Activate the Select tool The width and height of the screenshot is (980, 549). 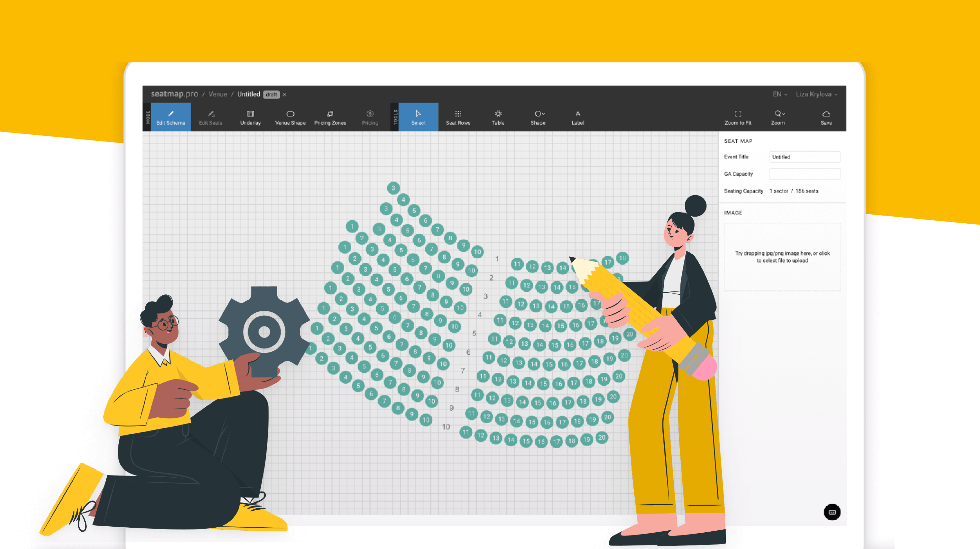pyautogui.click(x=418, y=117)
